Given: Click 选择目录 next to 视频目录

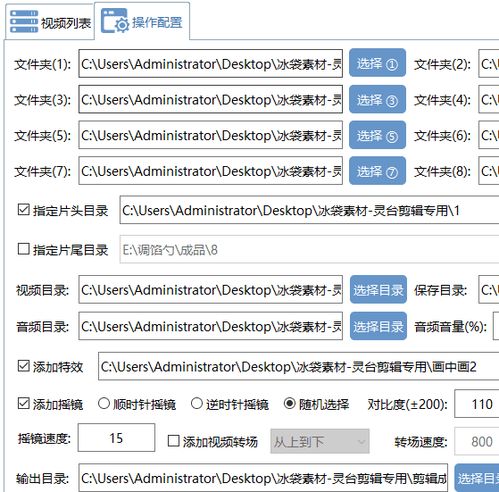Looking at the screenshot, I should pos(378,290).
